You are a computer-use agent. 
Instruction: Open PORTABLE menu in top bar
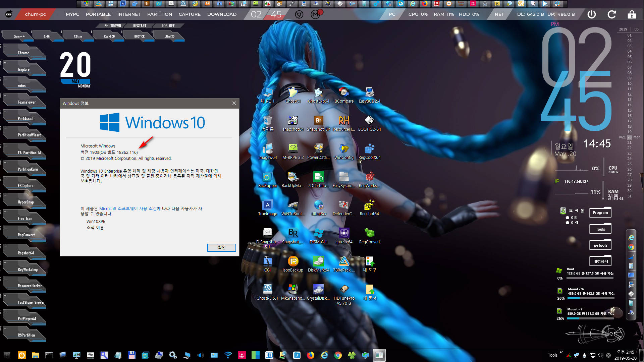click(x=98, y=14)
